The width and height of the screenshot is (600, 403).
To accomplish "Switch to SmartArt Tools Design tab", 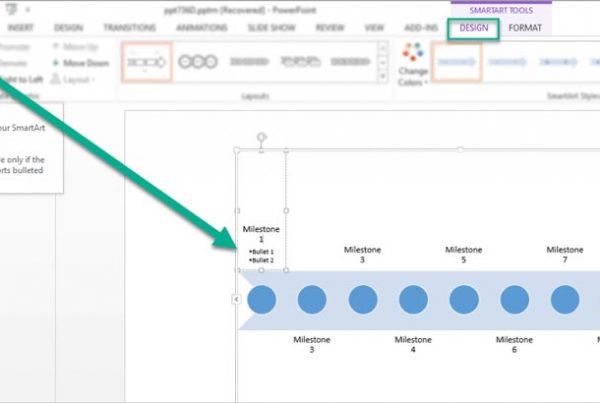I will coord(474,28).
